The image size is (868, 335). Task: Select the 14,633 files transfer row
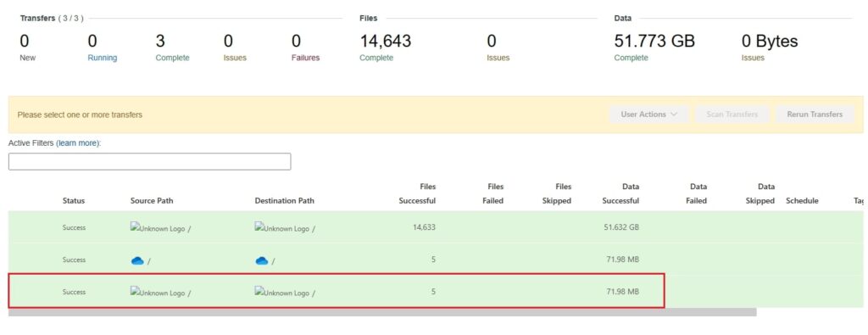pyautogui.click(x=436, y=227)
